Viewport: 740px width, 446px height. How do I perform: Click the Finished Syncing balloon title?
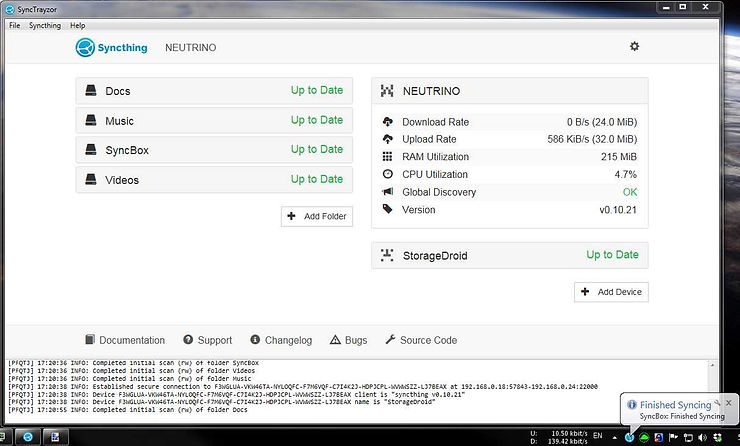coord(675,404)
